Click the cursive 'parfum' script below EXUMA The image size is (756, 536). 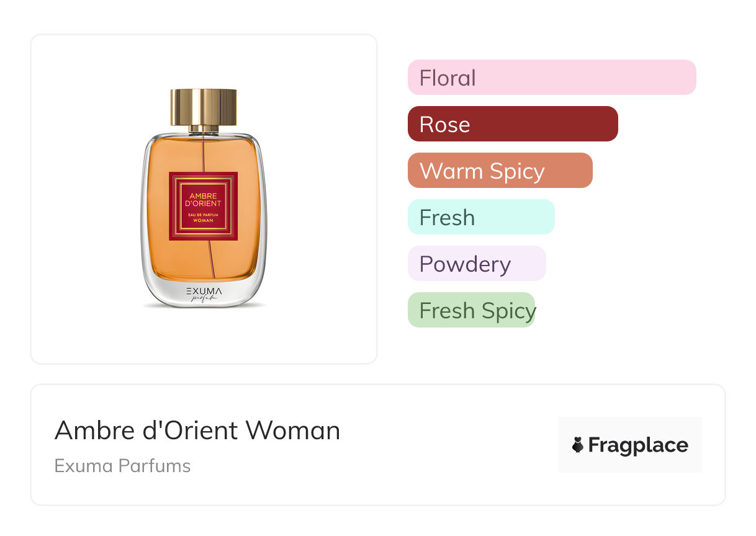[x=204, y=300]
